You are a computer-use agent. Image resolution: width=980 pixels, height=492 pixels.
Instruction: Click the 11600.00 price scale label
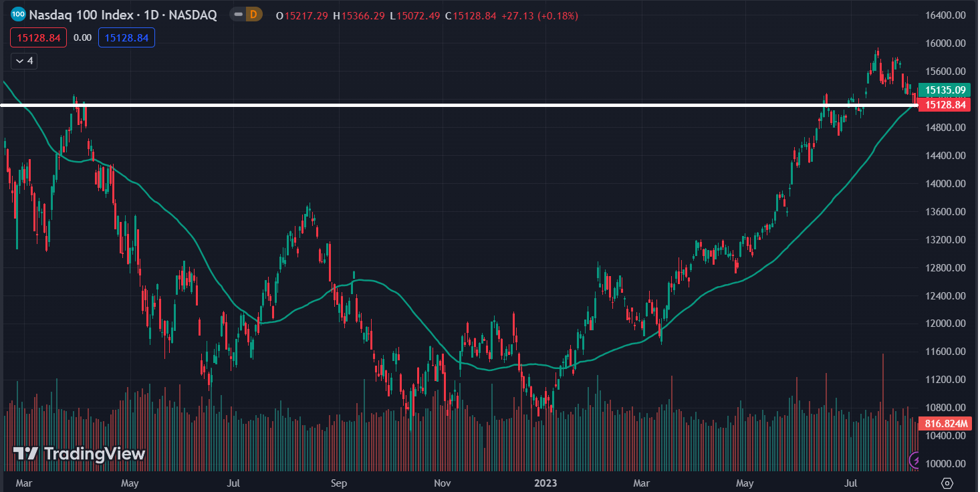[x=947, y=352]
